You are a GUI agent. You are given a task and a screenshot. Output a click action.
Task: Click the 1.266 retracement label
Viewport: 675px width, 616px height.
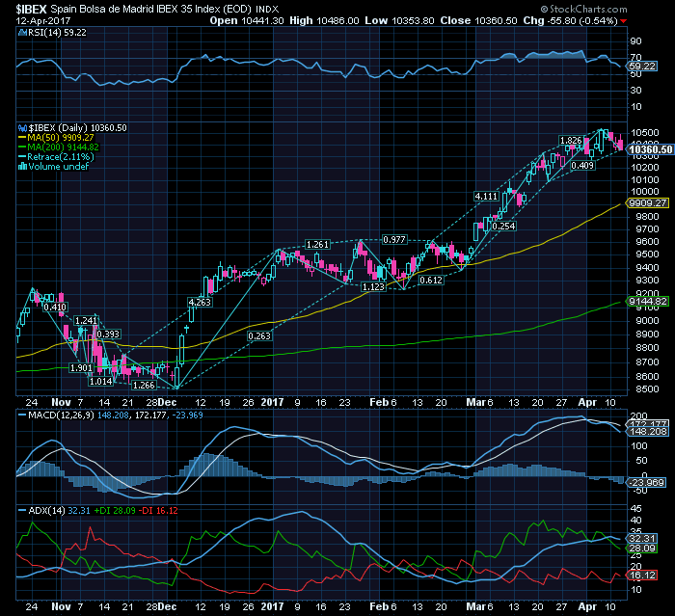pos(144,386)
